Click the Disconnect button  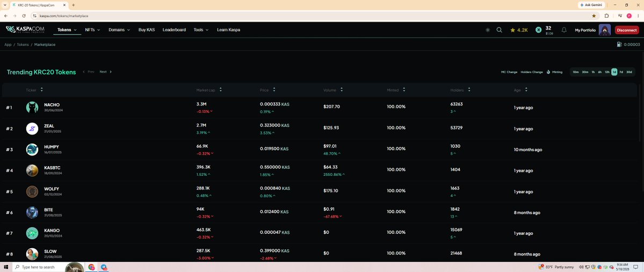coord(627,30)
